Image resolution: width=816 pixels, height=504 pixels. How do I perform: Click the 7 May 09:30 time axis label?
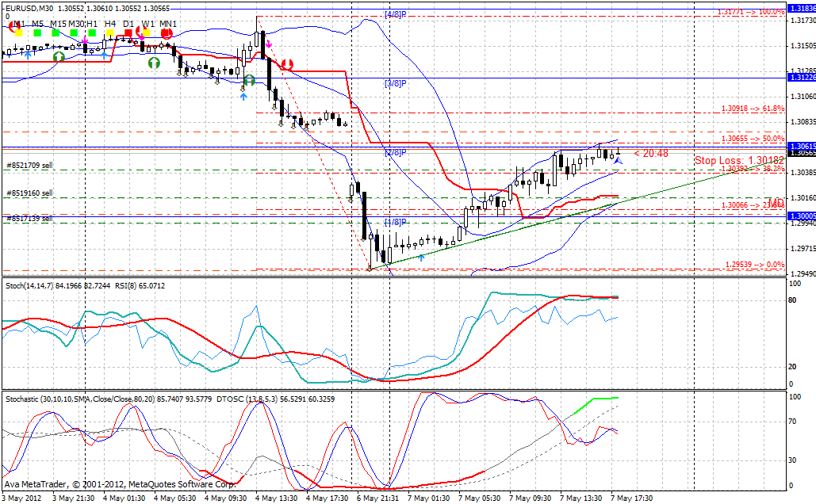pos(530,498)
